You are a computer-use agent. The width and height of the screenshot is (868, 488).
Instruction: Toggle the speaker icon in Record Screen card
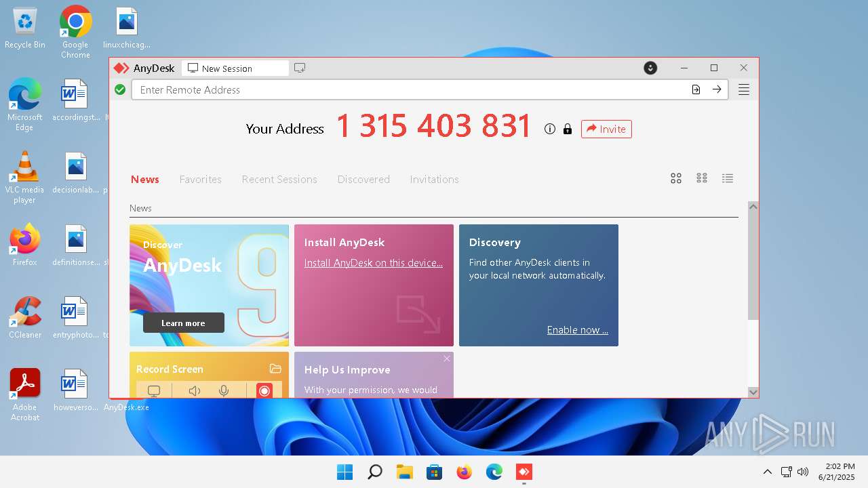[195, 390]
